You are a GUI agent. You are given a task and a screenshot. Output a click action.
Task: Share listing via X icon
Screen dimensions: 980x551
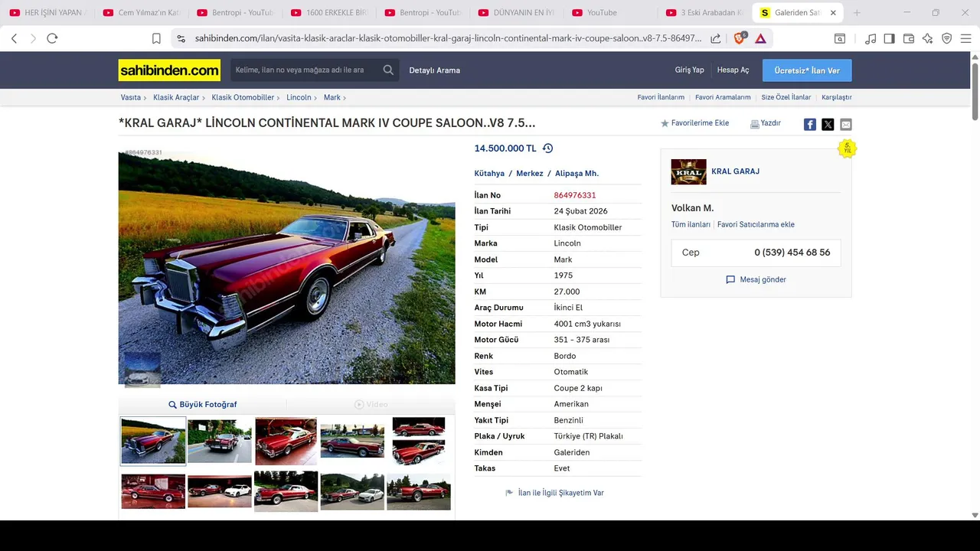tap(828, 125)
